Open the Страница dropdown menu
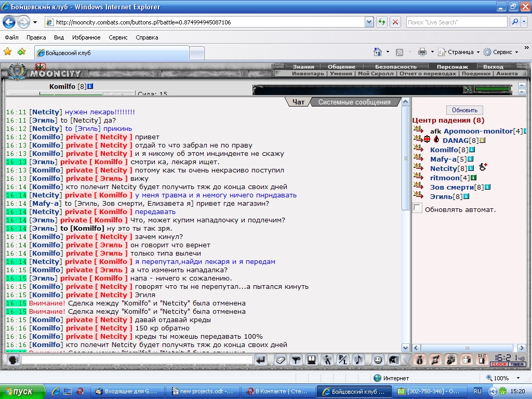Screen dimensions: 532x399 [459, 52]
